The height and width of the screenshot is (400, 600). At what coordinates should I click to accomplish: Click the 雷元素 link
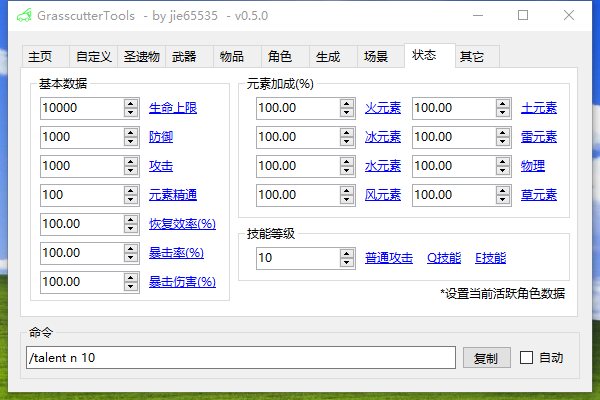pyautogui.click(x=539, y=137)
